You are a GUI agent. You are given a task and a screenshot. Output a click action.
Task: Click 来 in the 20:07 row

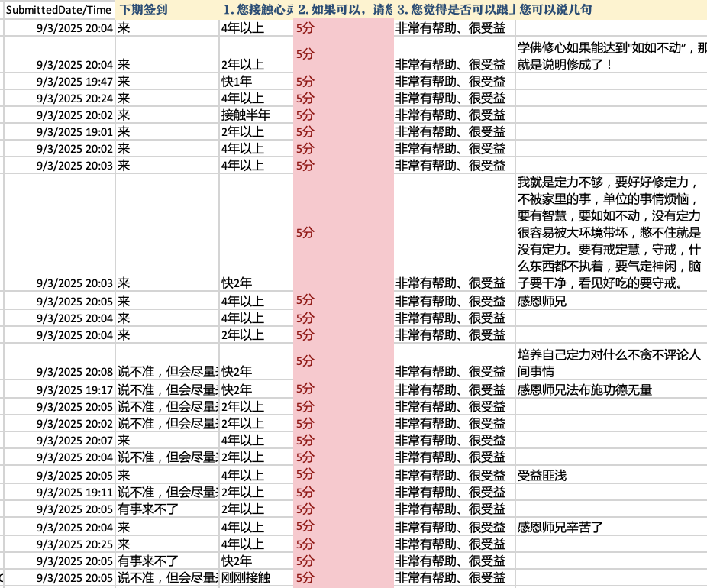click(x=167, y=440)
